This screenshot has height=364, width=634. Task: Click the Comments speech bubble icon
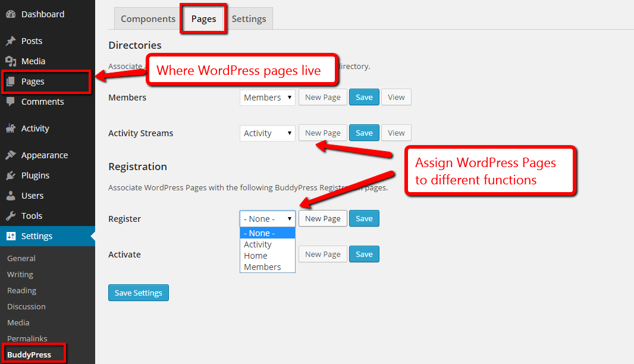[11, 102]
